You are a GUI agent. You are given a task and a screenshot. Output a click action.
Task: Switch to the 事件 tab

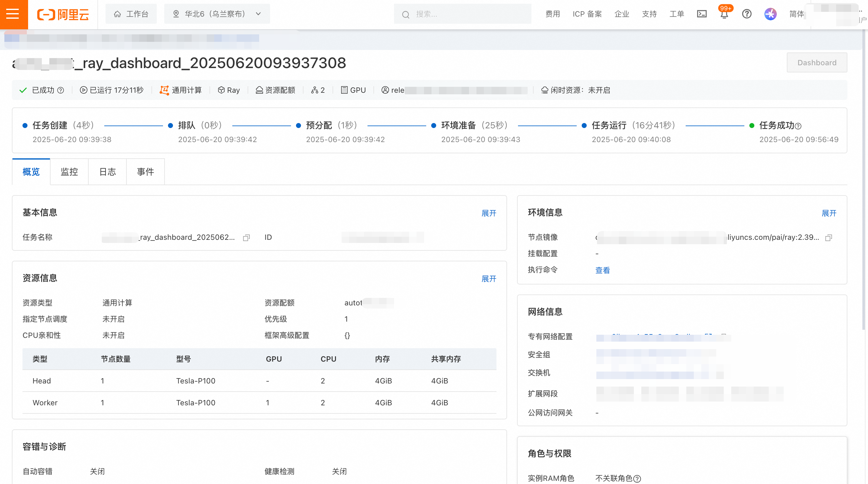(145, 172)
